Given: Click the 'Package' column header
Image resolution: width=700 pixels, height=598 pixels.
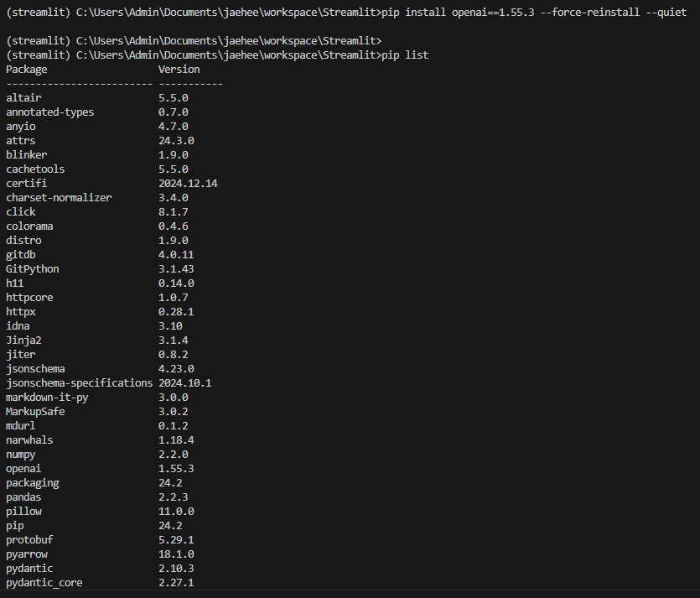Looking at the screenshot, I should 26,70.
